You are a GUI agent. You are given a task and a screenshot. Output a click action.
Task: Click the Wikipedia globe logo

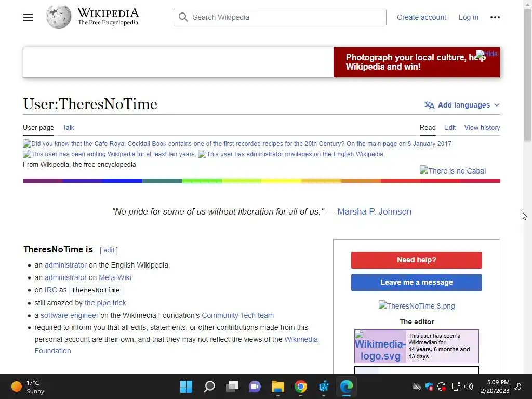(x=59, y=17)
